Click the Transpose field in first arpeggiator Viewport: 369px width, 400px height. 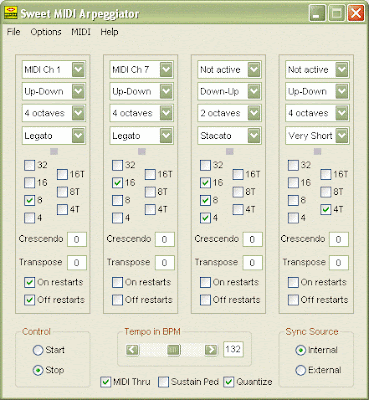pos(77,263)
